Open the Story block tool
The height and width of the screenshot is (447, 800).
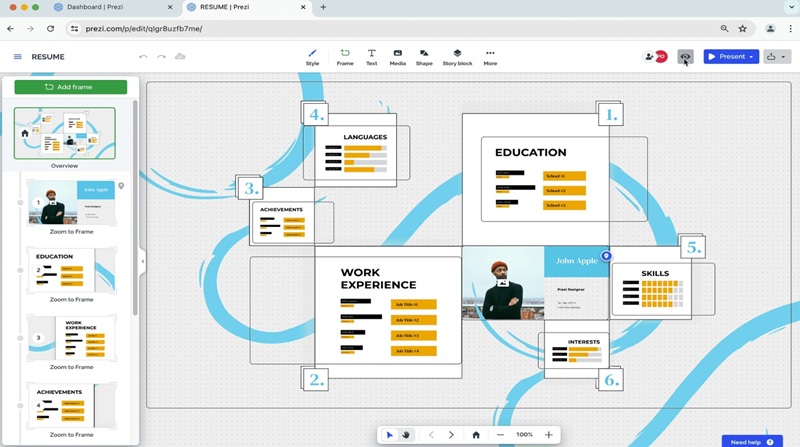tap(457, 57)
